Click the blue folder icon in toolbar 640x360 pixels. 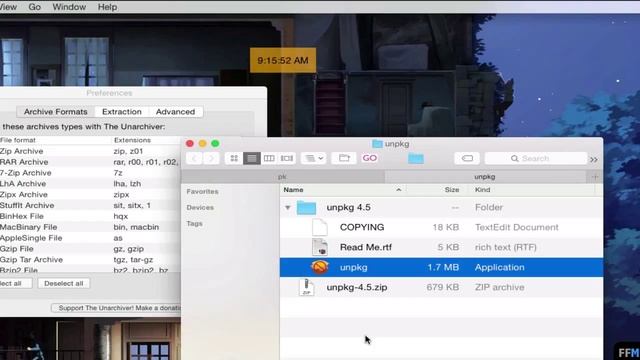[416, 158]
